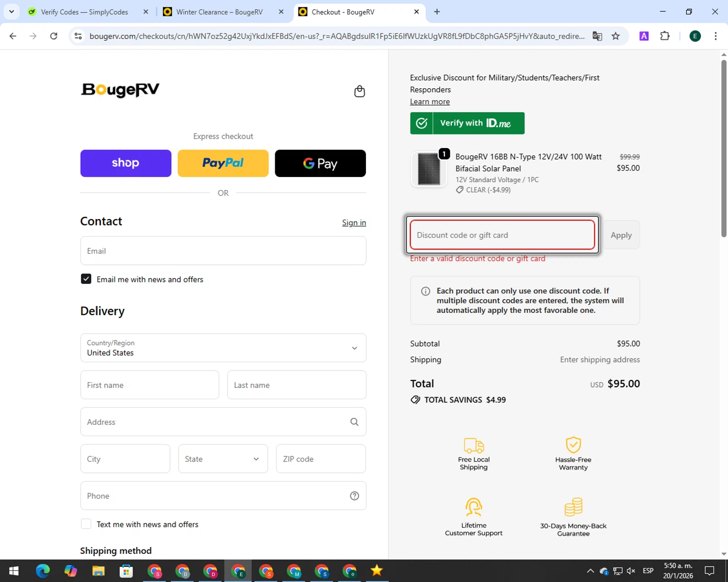728x582 pixels.
Task: Click the Last name field
Action: 297,385
